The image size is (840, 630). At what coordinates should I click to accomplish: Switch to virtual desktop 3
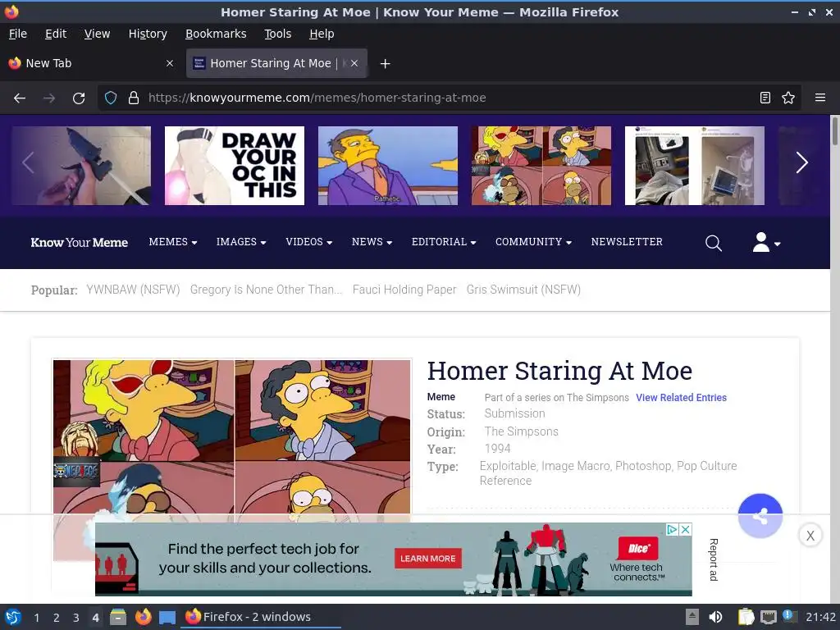click(x=76, y=618)
